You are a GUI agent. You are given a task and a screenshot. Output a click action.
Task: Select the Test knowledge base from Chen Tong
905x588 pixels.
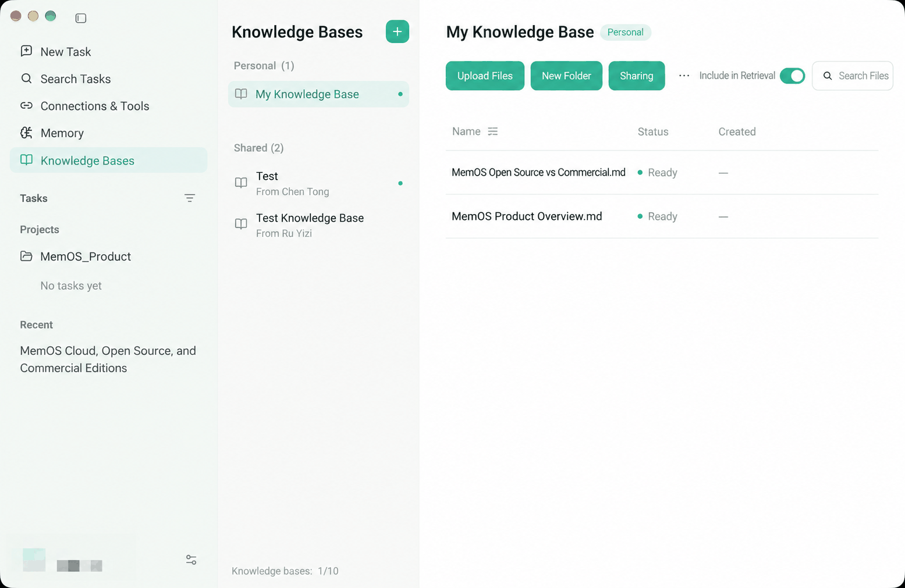coord(318,183)
